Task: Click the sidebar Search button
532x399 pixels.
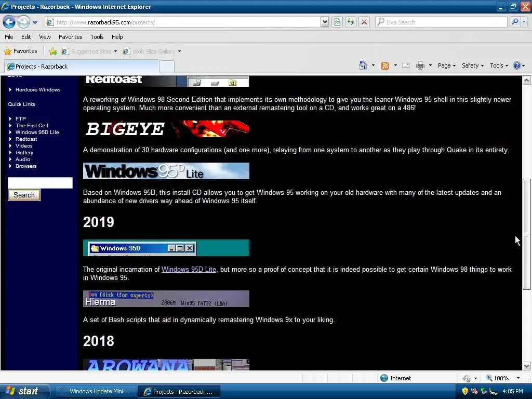Action: point(24,195)
